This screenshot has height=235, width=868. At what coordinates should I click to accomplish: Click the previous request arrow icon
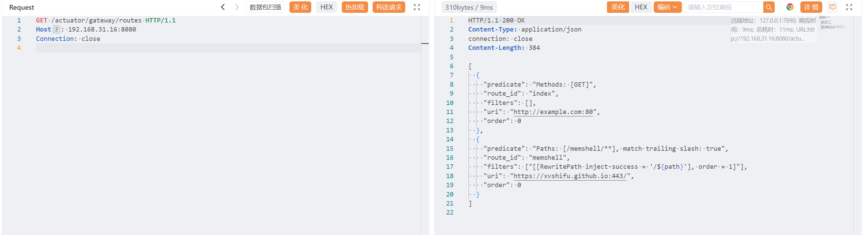223,7
